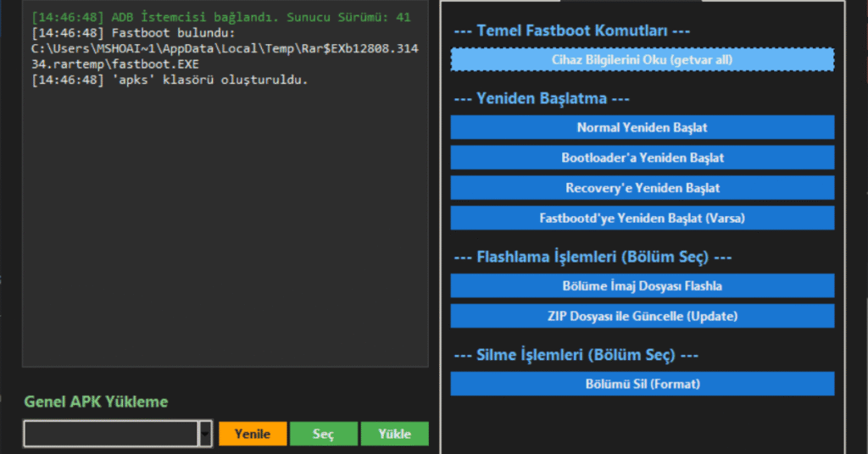
Task: Click the fastboot.EXE path text in log
Action: 225,56
